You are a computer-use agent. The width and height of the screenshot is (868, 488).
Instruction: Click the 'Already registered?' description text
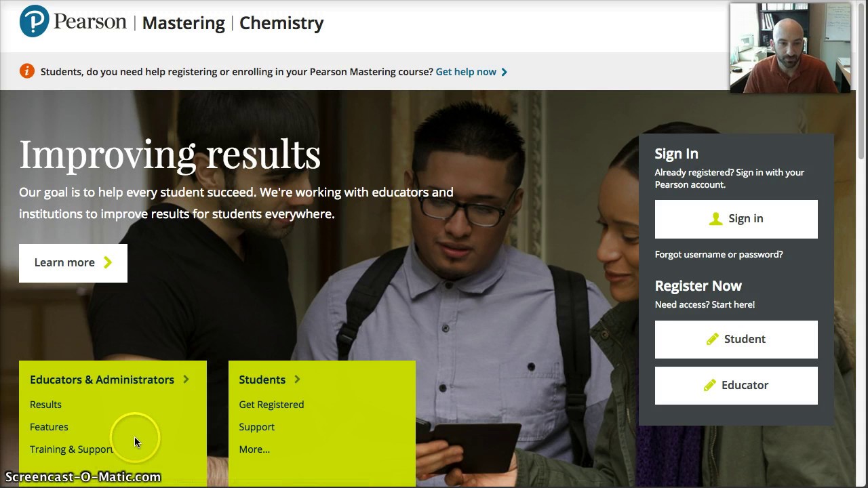730,178
